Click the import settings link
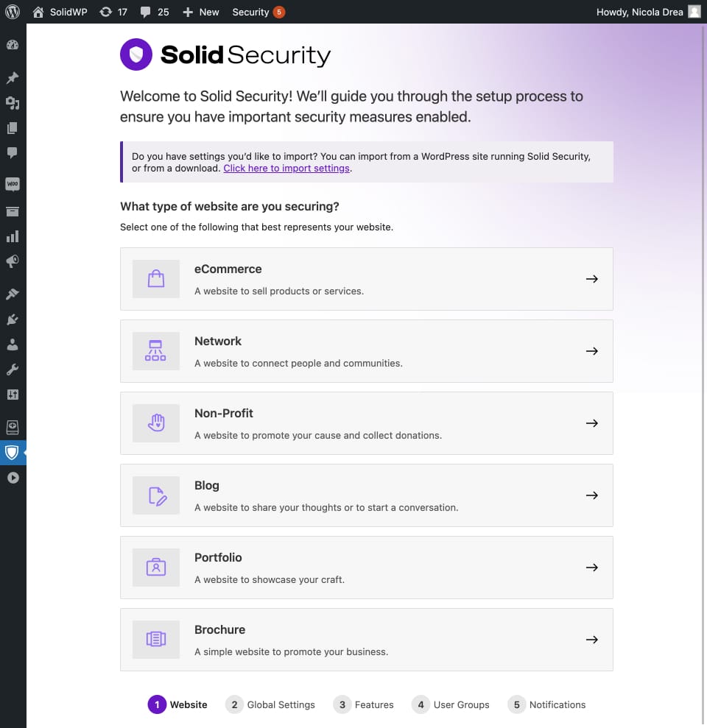 (286, 168)
